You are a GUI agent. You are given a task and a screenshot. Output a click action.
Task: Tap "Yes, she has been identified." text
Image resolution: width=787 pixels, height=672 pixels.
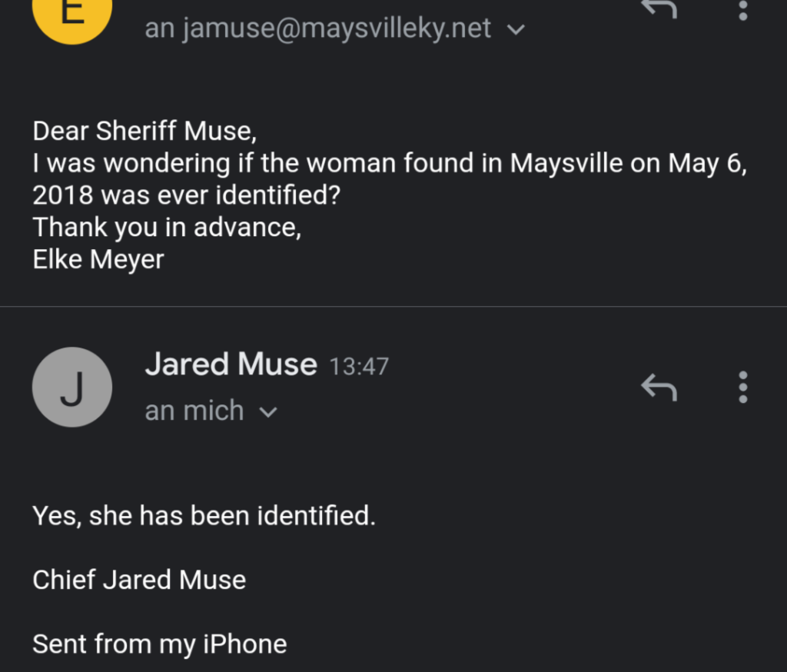coord(204,515)
